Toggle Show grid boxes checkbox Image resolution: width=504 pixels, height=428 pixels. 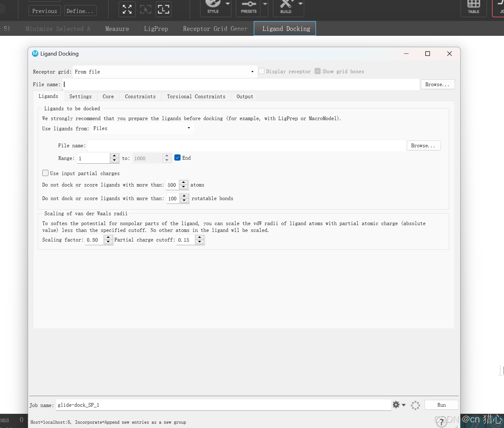[x=318, y=71]
